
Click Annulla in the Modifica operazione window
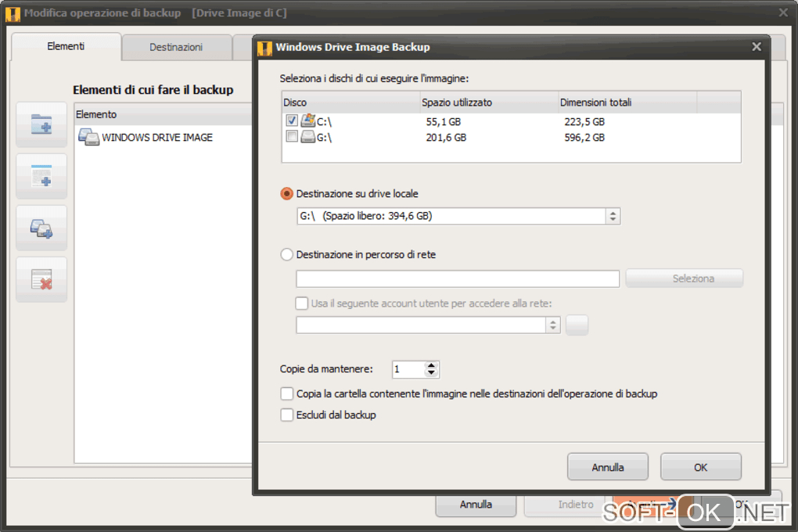point(476,505)
